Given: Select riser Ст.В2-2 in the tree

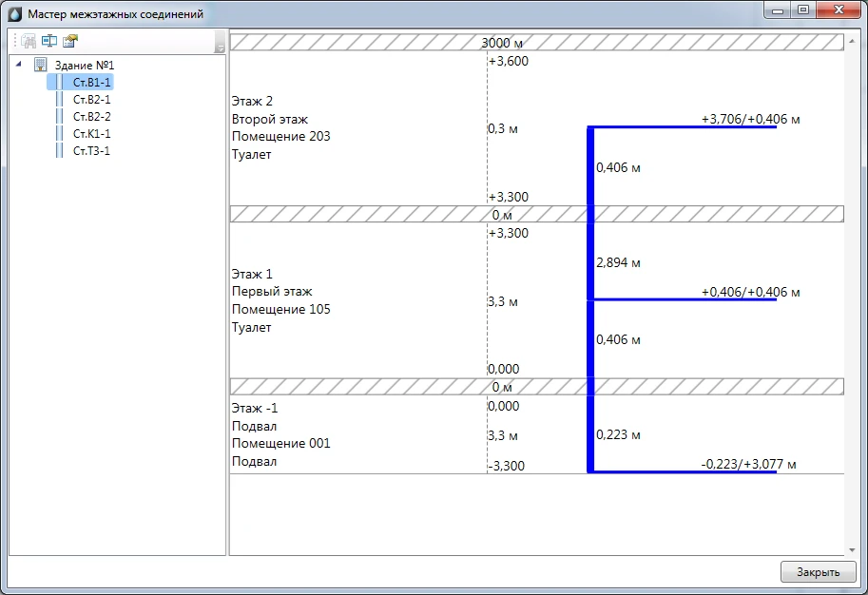Looking at the screenshot, I should (91, 117).
